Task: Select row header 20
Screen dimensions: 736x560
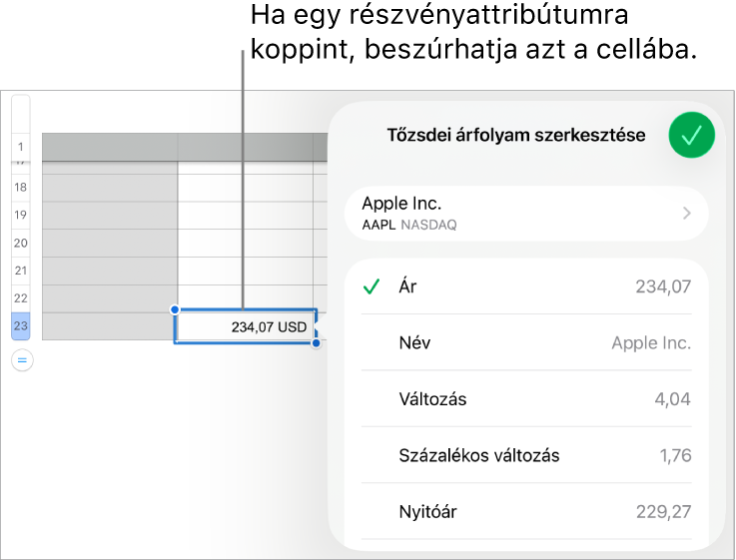Action: click(21, 243)
